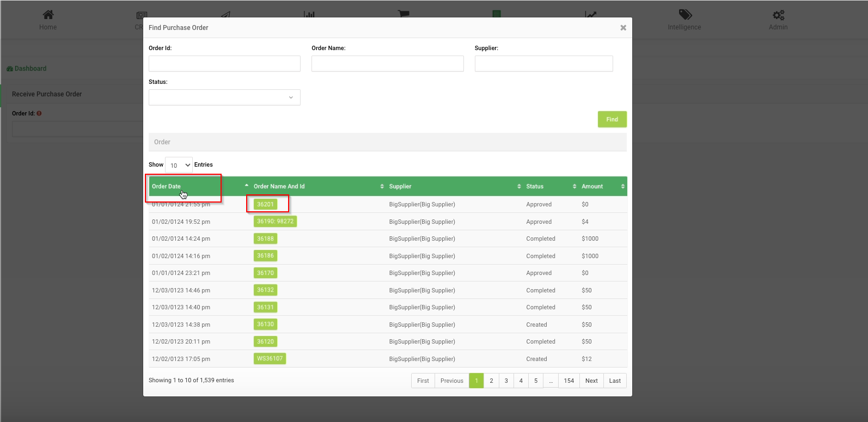Click order date 12/02/0123 20:11 pm

pos(181,341)
